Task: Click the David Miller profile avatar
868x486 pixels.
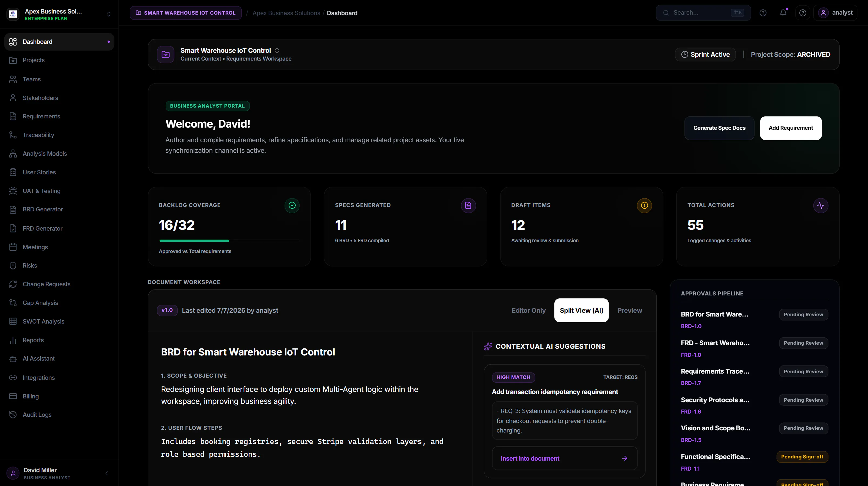Action: [13, 473]
